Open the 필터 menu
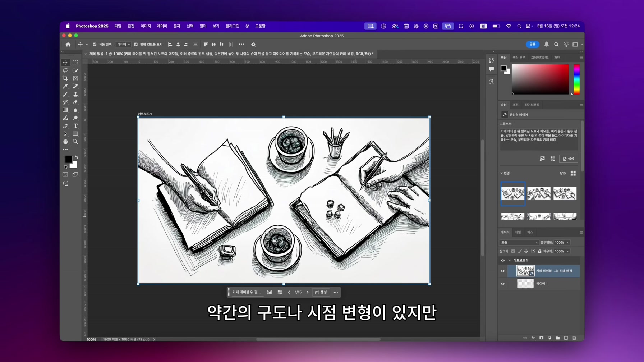The width and height of the screenshot is (644, 362). tap(203, 26)
